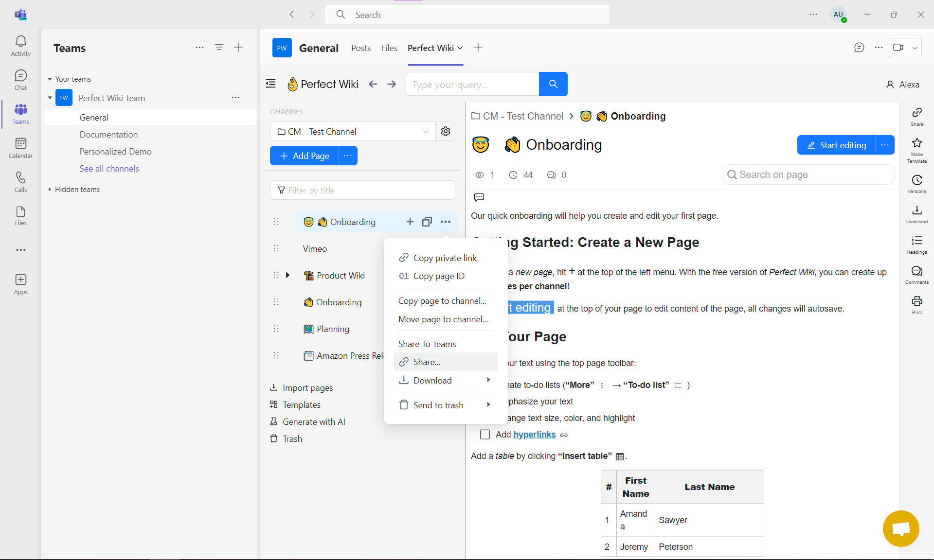Open the Activity feed
Image resolution: width=934 pixels, height=560 pixels.
[x=20, y=46]
